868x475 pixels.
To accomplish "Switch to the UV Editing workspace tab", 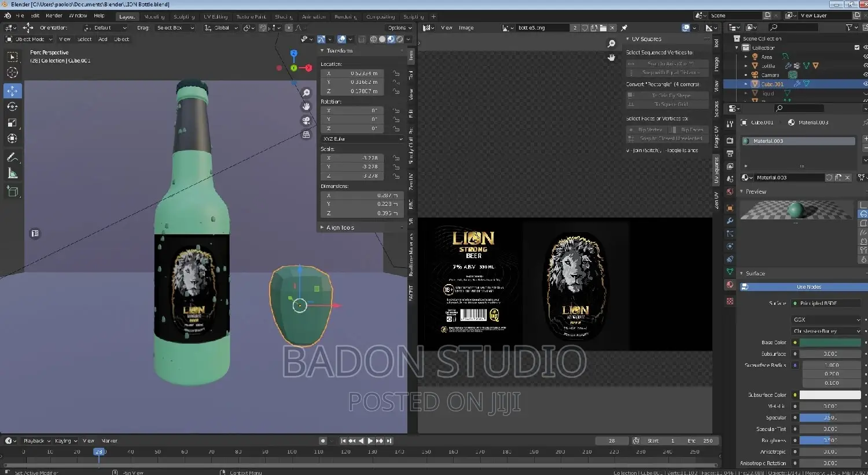I will click(x=215, y=17).
